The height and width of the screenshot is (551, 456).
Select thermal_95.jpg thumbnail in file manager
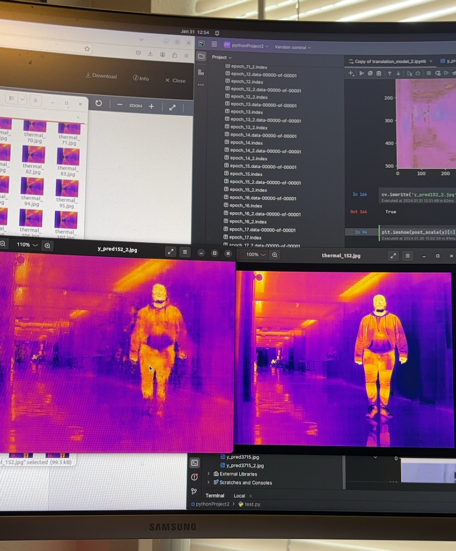pos(66,194)
